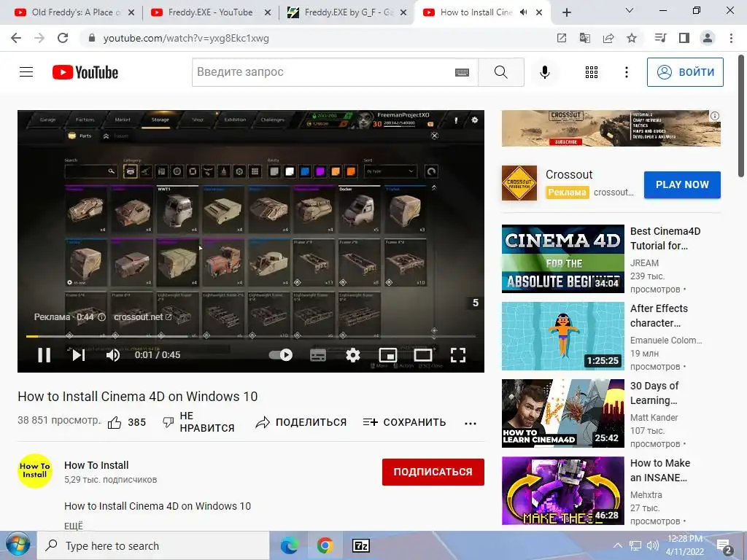Mute the How to Install tab audio icon
The image size is (747, 560).
pos(523,12)
